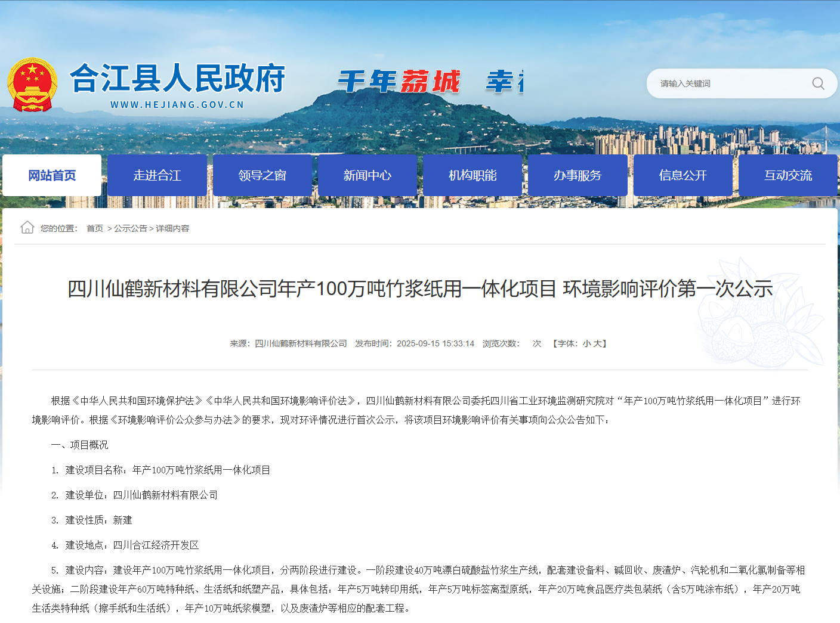Click the 合江县人民政府 site title
The image size is (840, 623).
click(178, 78)
